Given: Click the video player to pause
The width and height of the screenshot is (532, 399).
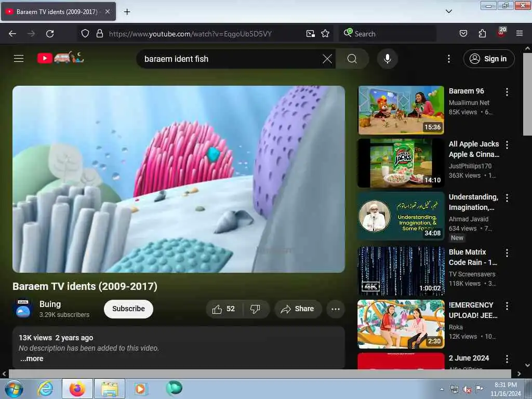Looking at the screenshot, I should [x=179, y=179].
